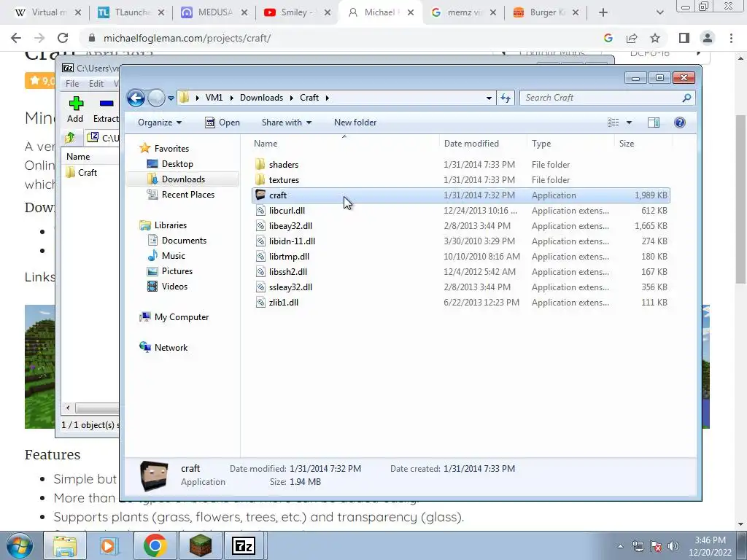Toggle the preview pane icon
Viewport: 747px width, 560px height.
653,122
